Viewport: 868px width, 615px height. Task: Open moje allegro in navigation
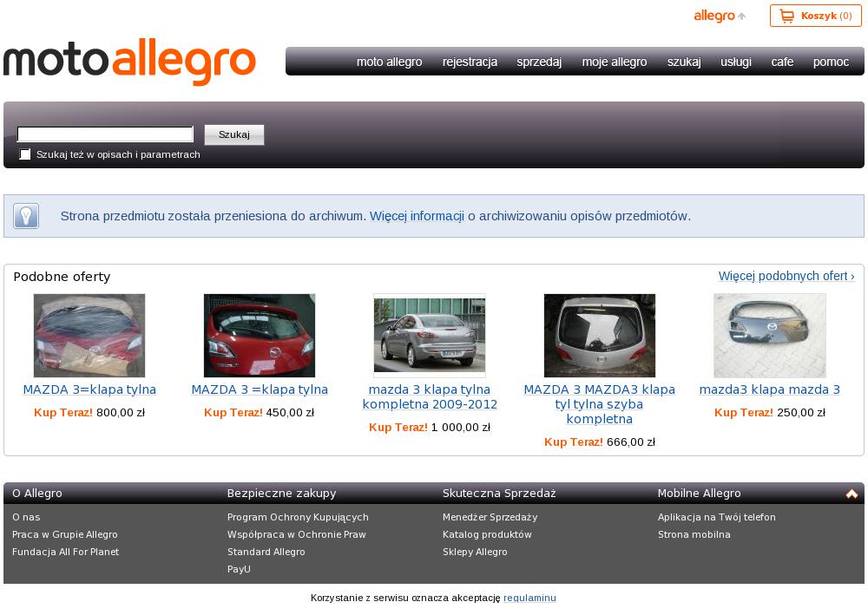pos(615,62)
